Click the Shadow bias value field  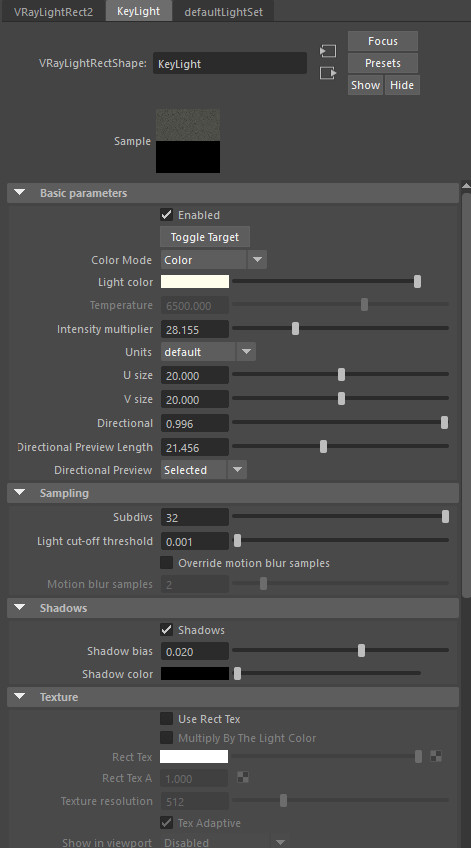(195, 652)
